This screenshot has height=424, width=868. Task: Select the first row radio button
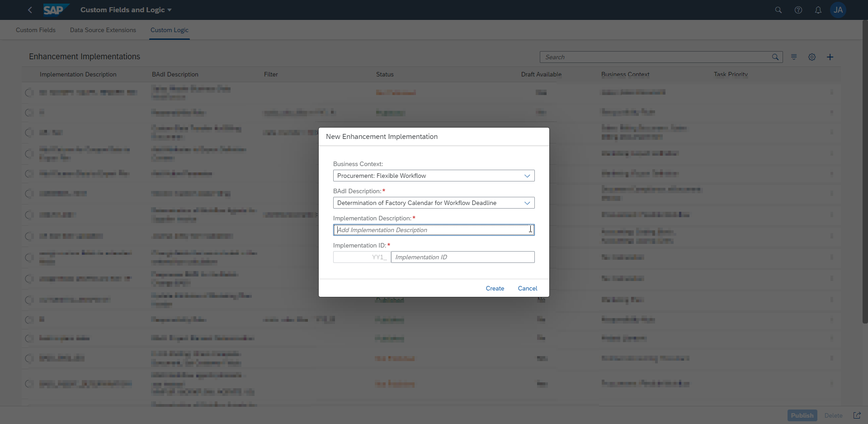(29, 93)
